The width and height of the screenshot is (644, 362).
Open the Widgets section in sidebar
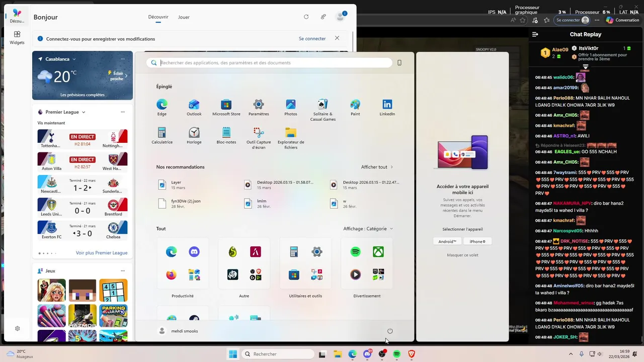[17, 38]
